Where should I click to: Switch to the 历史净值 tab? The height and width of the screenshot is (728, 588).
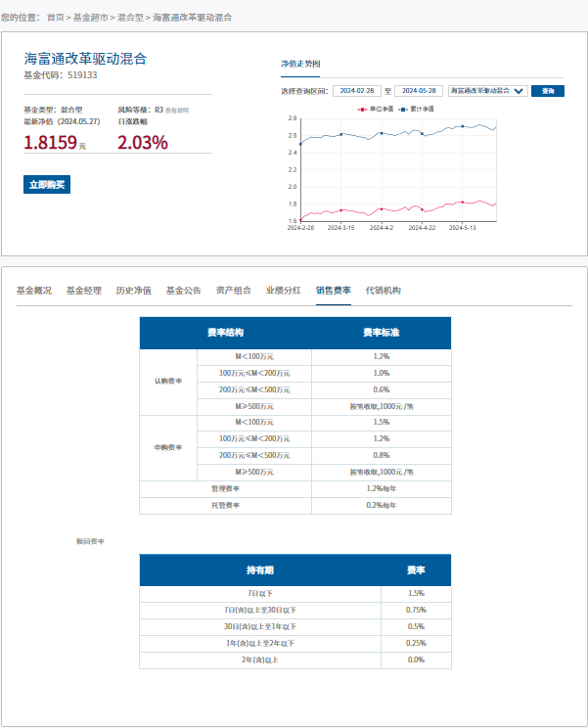click(134, 291)
